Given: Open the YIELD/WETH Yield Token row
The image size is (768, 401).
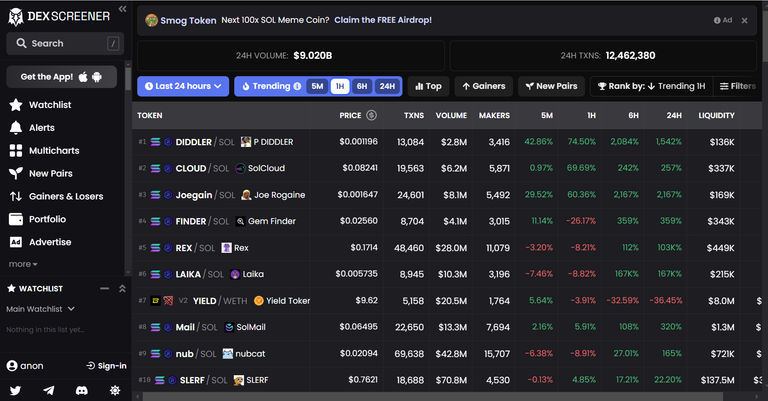Looking at the screenshot, I should [x=447, y=301].
